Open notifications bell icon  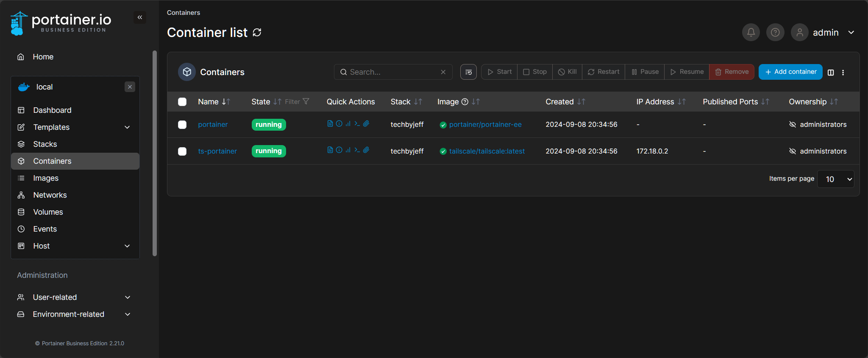751,32
